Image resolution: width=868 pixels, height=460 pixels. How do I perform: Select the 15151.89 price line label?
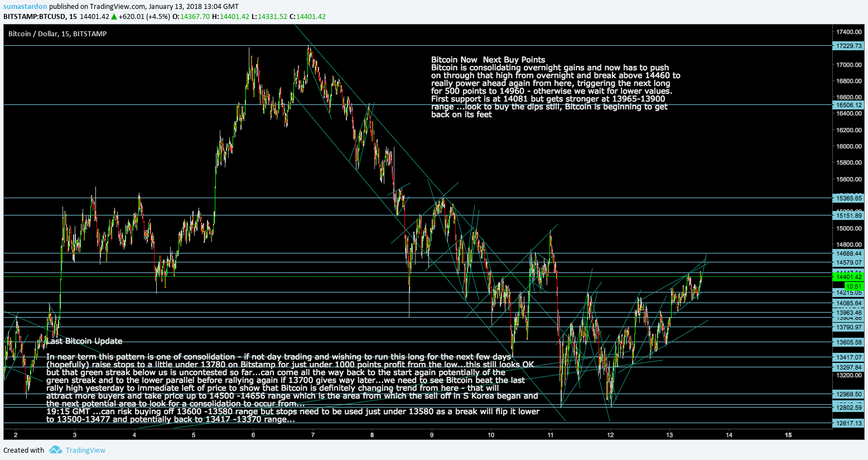click(x=848, y=215)
